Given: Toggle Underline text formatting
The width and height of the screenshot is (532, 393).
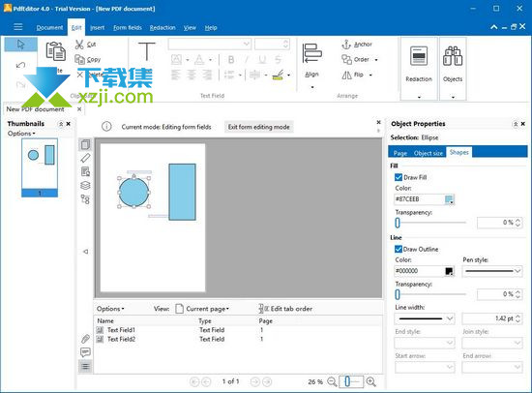Looking at the screenshot, I should click(262, 60).
